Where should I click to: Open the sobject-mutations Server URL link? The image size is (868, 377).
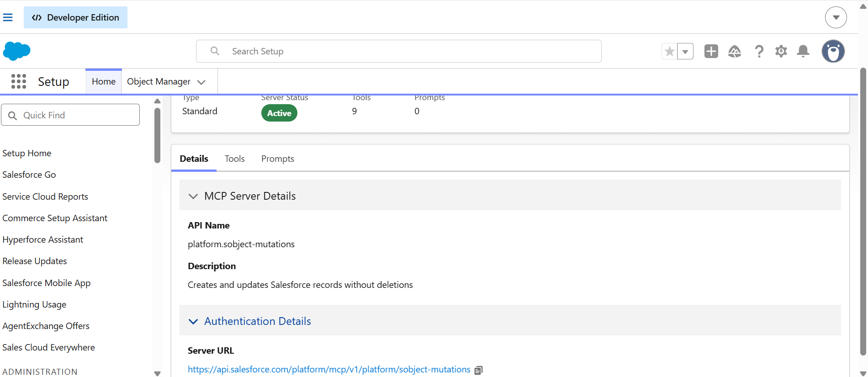click(x=329, y=369)
